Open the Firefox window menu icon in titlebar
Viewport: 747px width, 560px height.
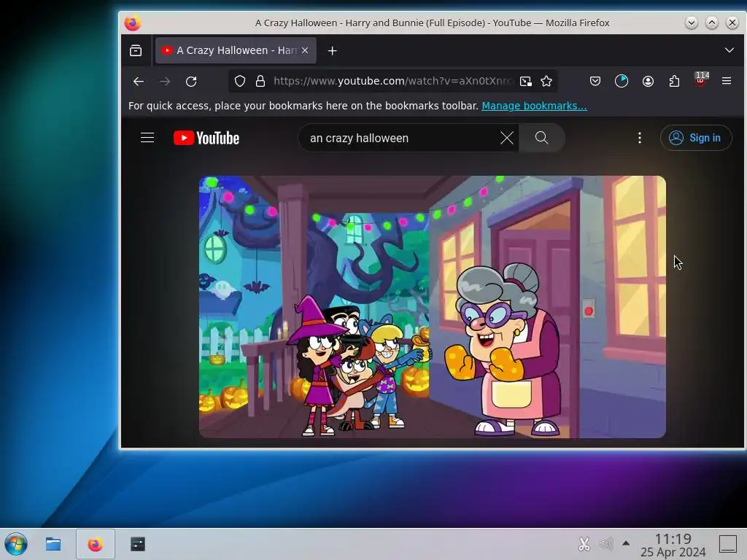tap(133, 23)
